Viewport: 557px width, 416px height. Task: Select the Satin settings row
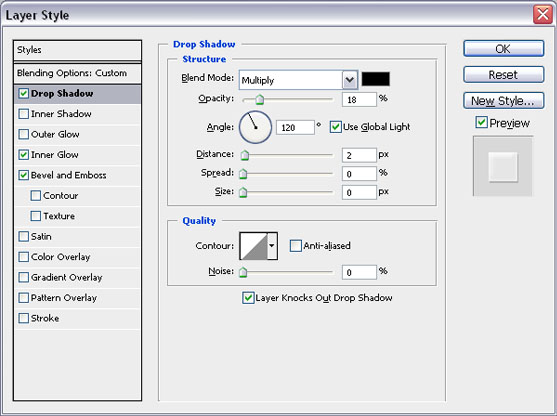pos(77,237)
